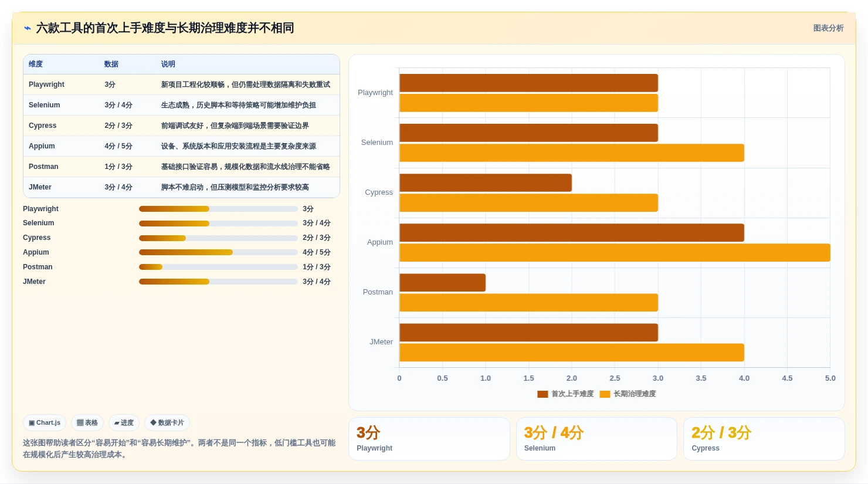Screen dimensions: 868x484
Task: Toggle 首次上手难度 legend entry
Action: [x=565, y=394]
